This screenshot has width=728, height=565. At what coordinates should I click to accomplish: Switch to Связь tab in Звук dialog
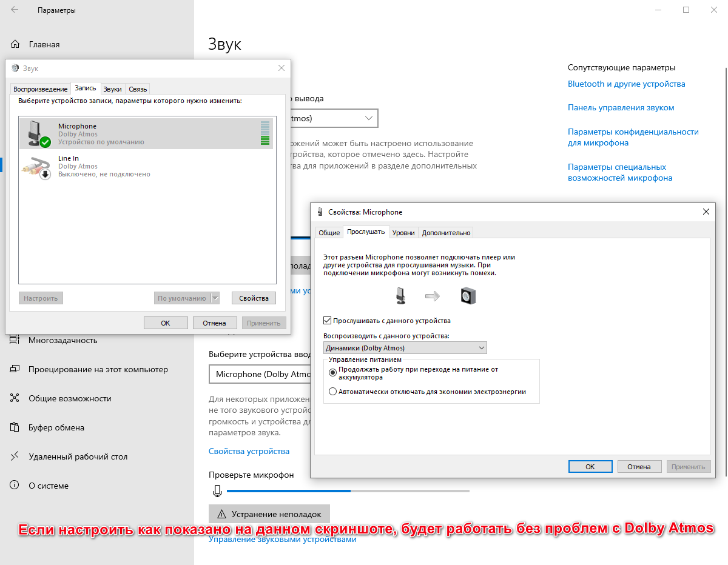[138, 89]
